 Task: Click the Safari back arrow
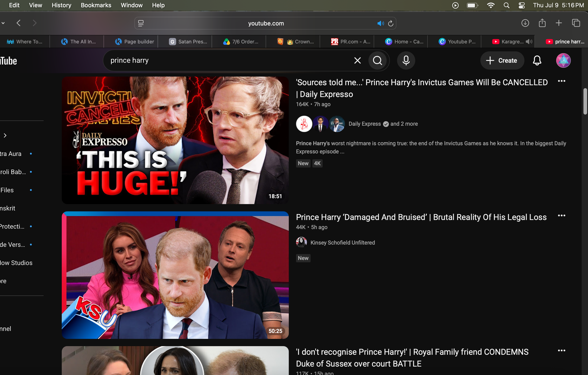click(19, 23)
